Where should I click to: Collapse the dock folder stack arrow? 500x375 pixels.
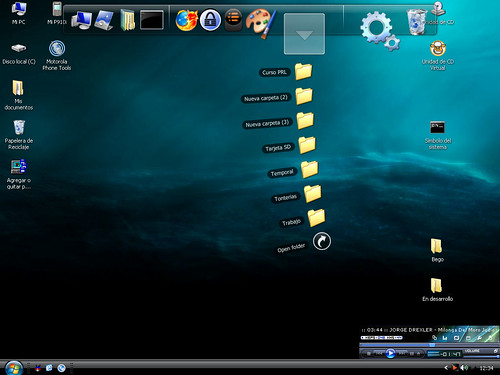pos(304,34)
